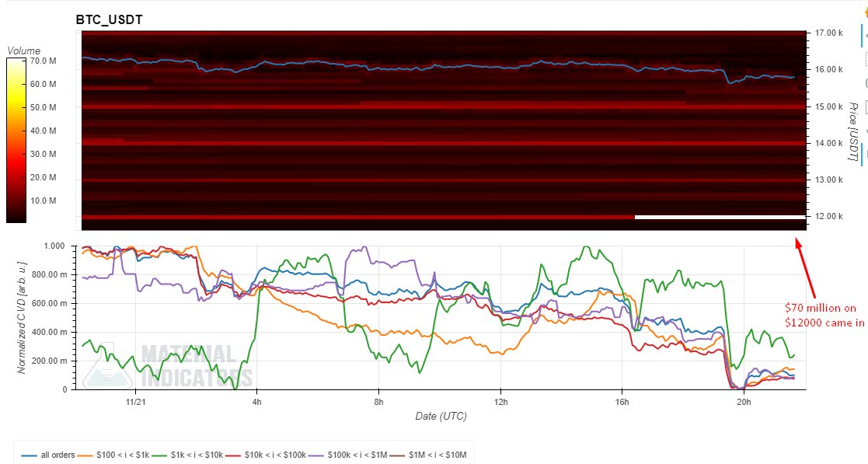This screenshot has width=868, height=464.
Task: Click the 11/21 date axis tick
Action: pos(135,402)
